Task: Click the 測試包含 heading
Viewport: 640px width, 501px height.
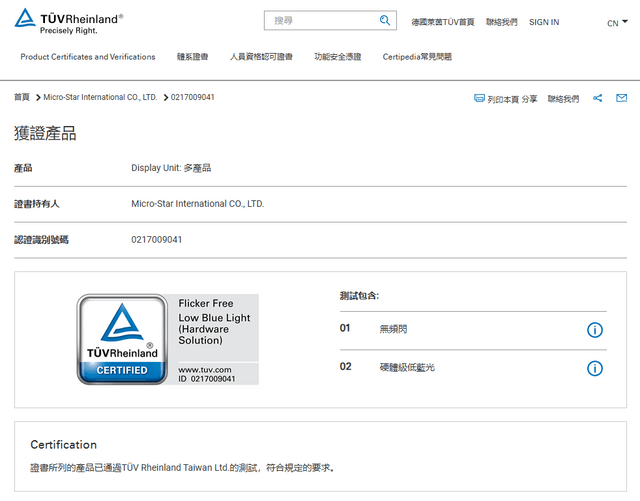Action: 359,296
